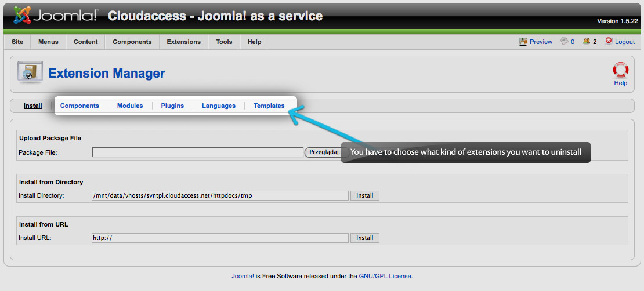This screenshot has height=291, width=644.
Task: Switch to the Languages tab
Action: coord(219,106)
